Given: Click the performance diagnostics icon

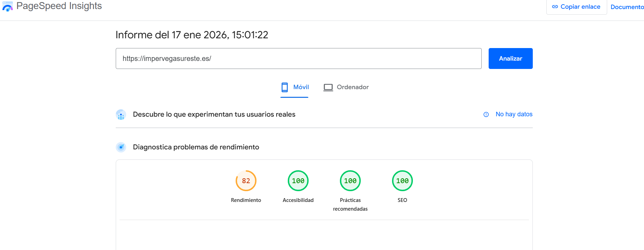Looking at the screenshot, I should click(121, 147).
